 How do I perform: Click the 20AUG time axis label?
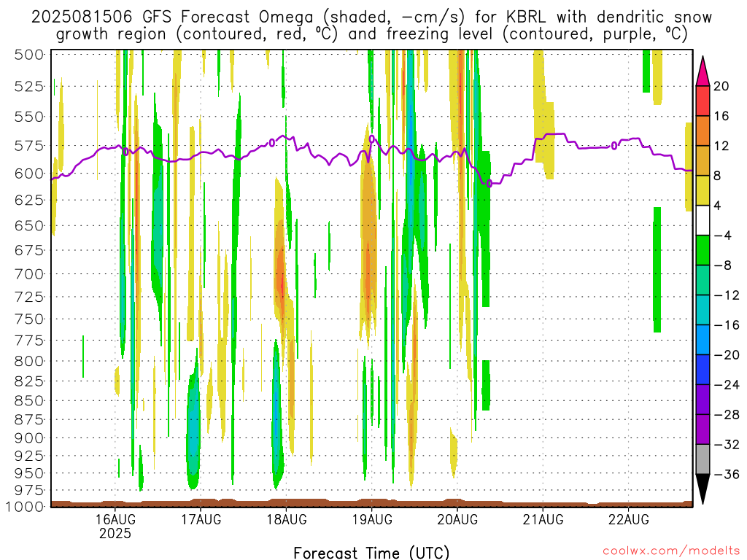click(457, 519)
